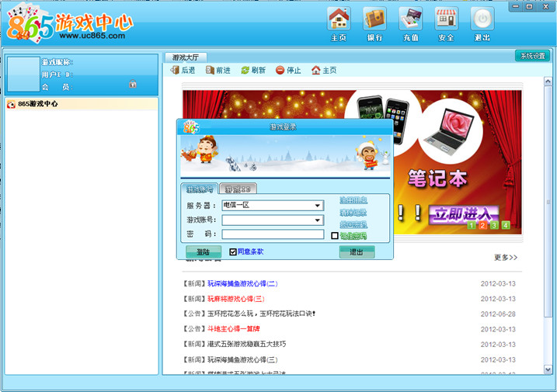Screen dimensions: 557x392
Task: Click the 密码 password field
Action: pyautogui.click(x=273, y=234)
